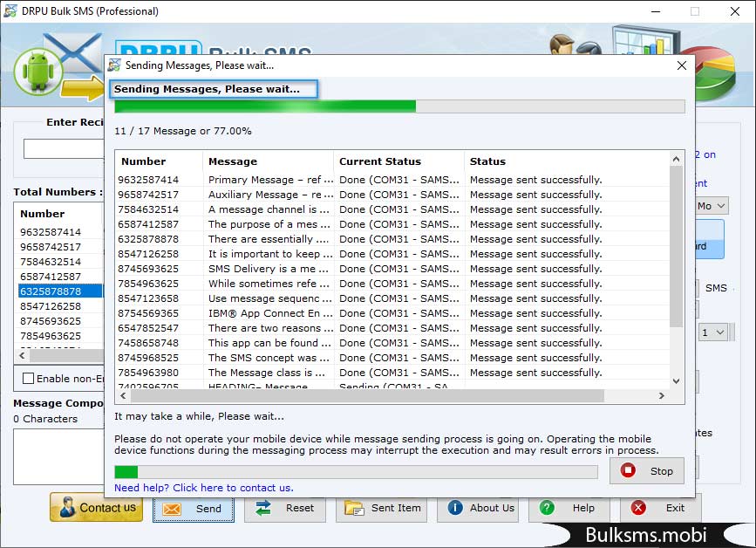The width and height of the screenshot is (756, 548).
Task: Select dialog row 7458658748
Action: tap(392, 343)
